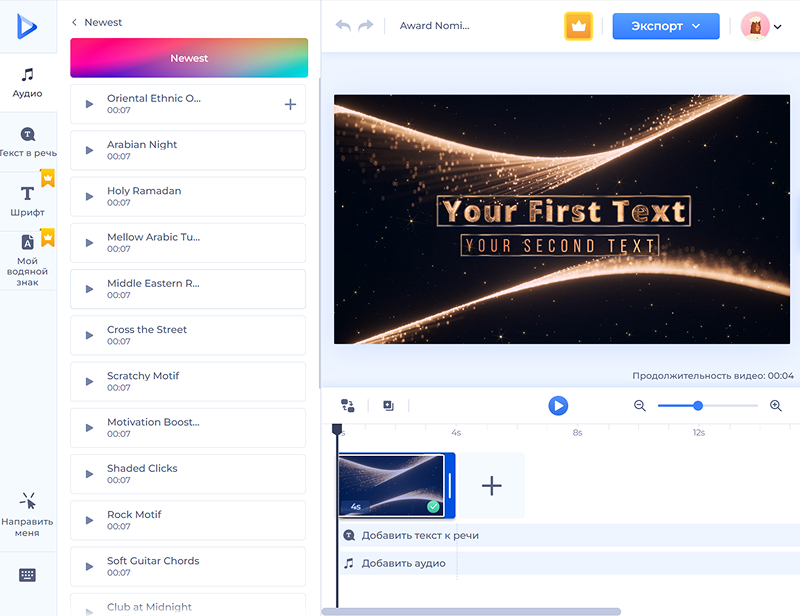Go back from the Newest category

(75, 22)
